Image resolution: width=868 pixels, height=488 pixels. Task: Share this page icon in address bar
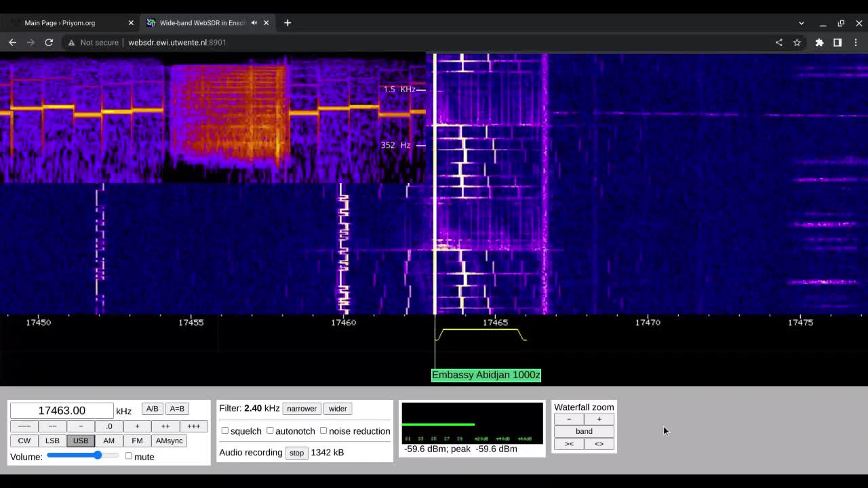(778, 42)
